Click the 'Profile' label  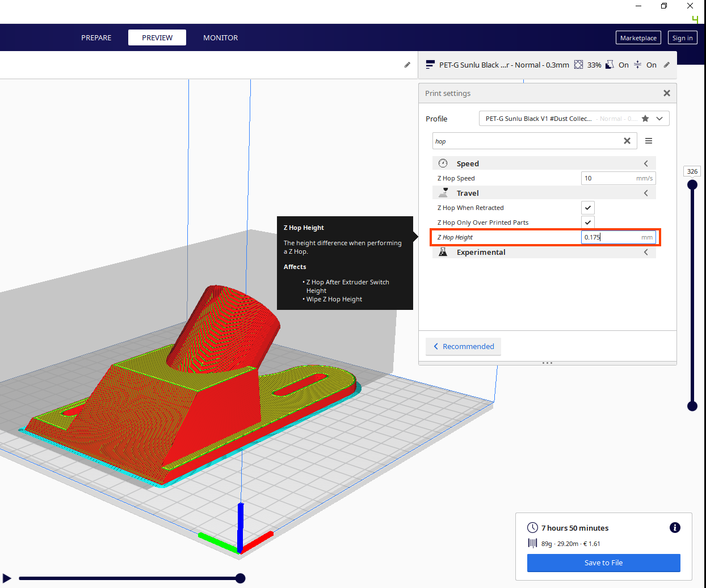click(436, 119)
